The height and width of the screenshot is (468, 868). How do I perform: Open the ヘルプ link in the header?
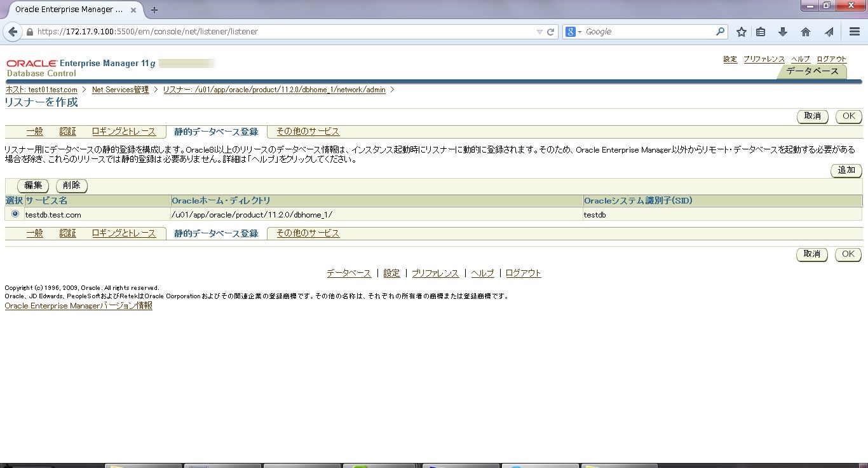point(801,59)
